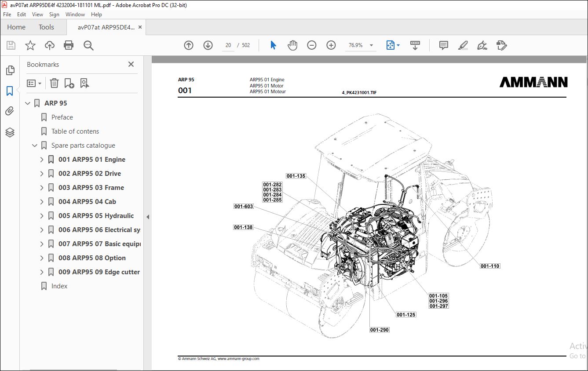Collapse the Spare parts catalogue bookmark
This screenshot has height=371, width=588.
click(35, 145)
